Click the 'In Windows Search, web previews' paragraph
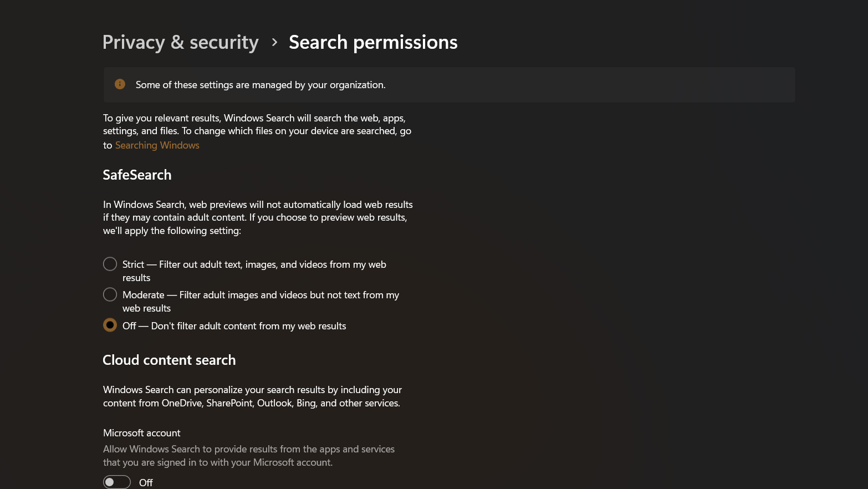This screenshot has height=489, width=868. pos(258,217)
